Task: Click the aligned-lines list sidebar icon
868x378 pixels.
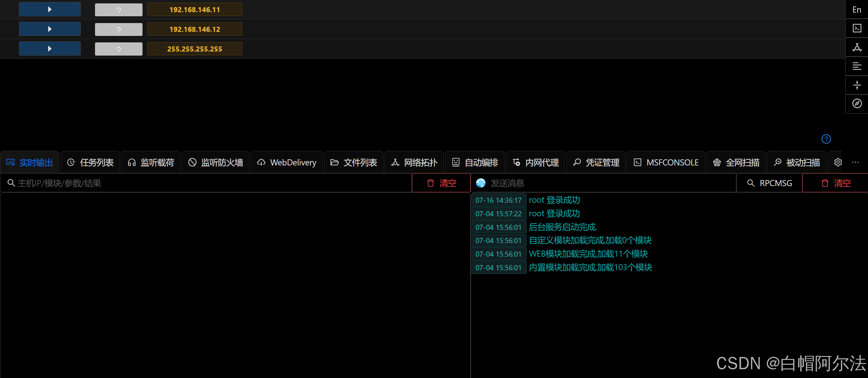Action: pos(857,66)
